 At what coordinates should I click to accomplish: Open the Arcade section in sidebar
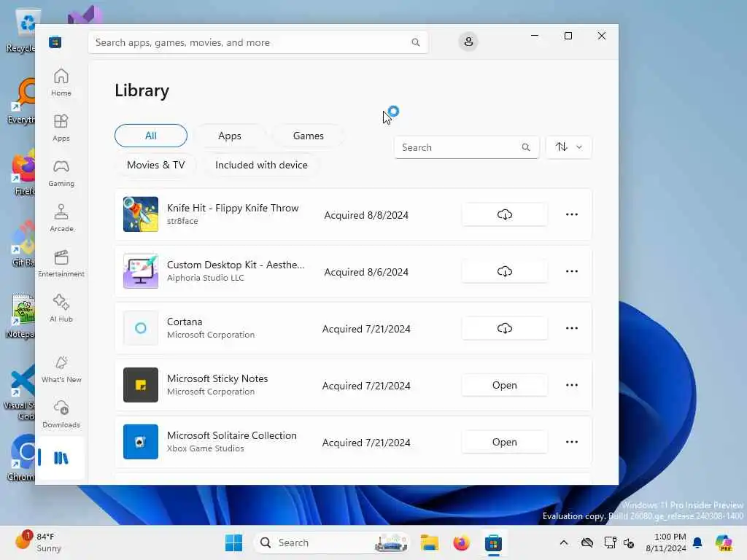click(61, 218)
